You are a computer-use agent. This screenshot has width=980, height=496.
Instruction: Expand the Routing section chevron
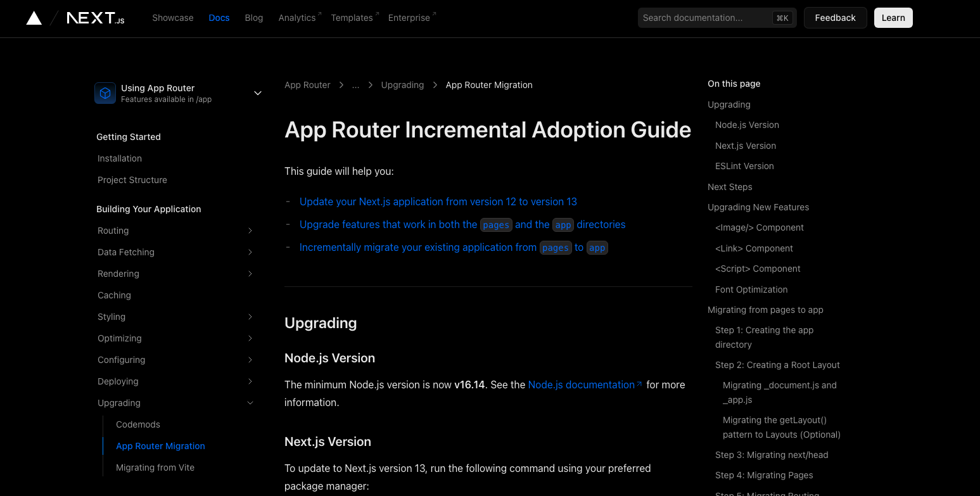(x=250, y=231)
